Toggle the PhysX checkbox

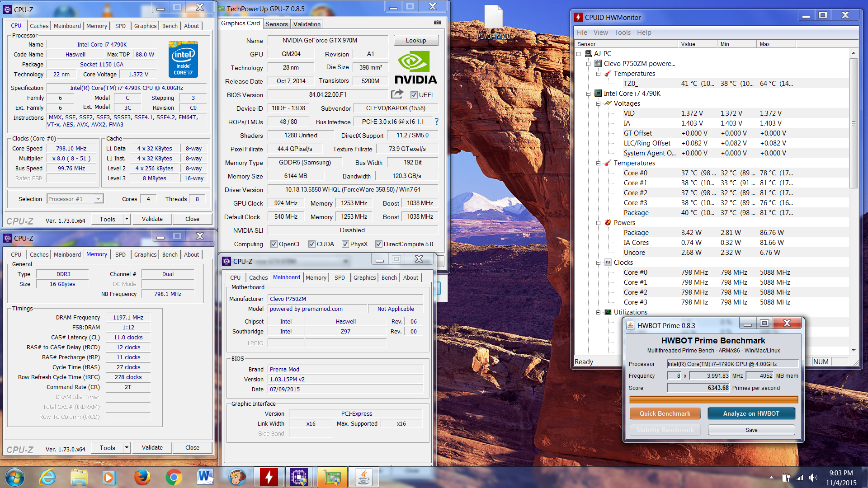click(345, 244)
